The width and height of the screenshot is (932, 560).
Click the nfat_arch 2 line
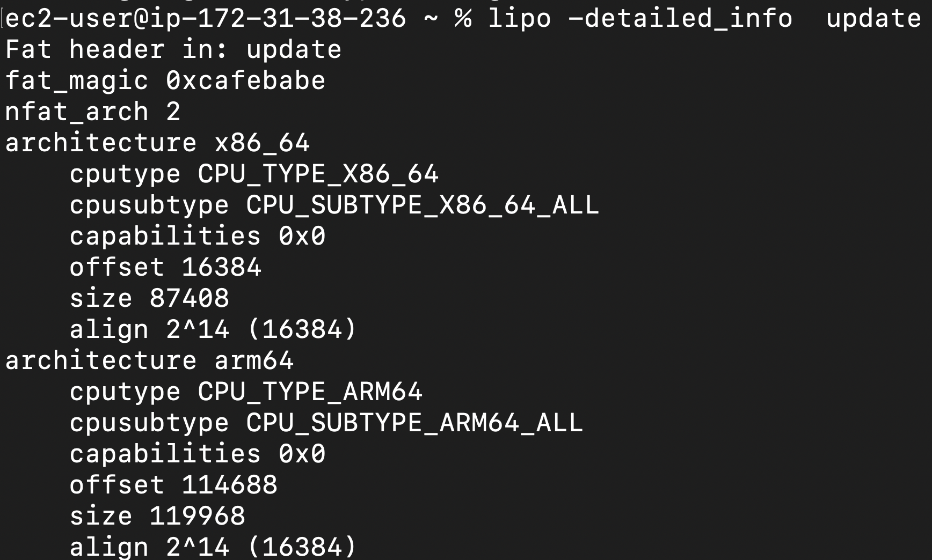click(x=92, y=112)
